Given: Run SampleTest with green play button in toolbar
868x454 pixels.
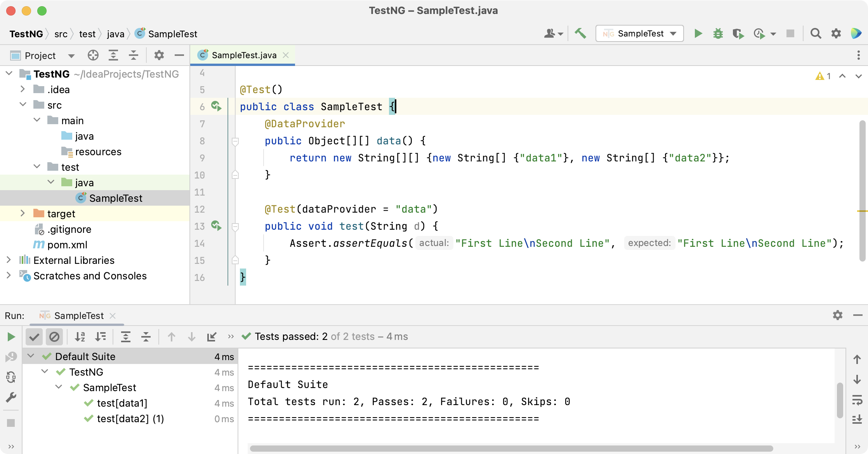Looking at the screenshot, I should [x=698, y=34].
